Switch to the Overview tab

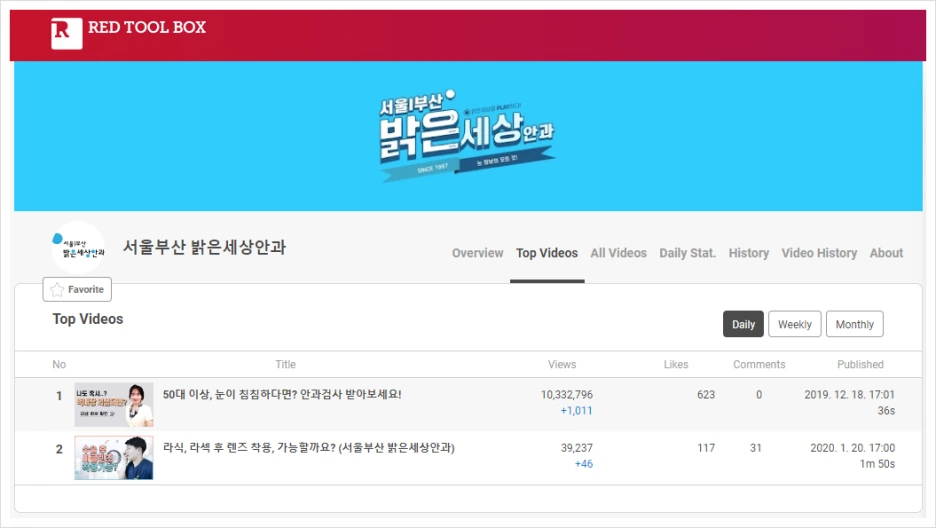(x=478, y=253)
